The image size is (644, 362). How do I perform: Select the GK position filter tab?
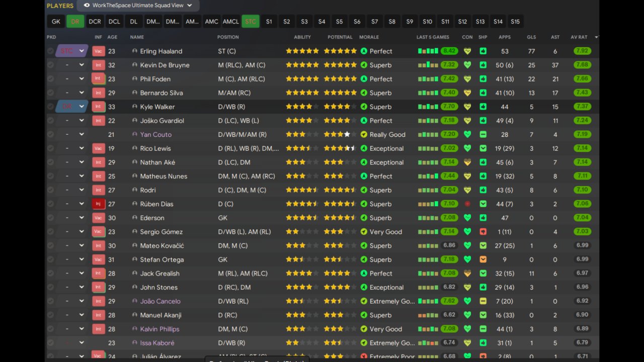coord(56,22)
